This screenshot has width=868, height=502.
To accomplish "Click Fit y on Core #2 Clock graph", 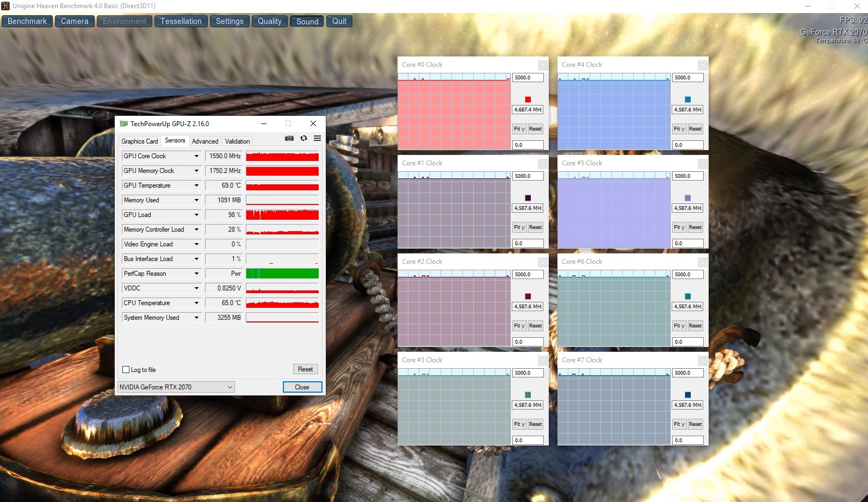I will pos(519,326).
